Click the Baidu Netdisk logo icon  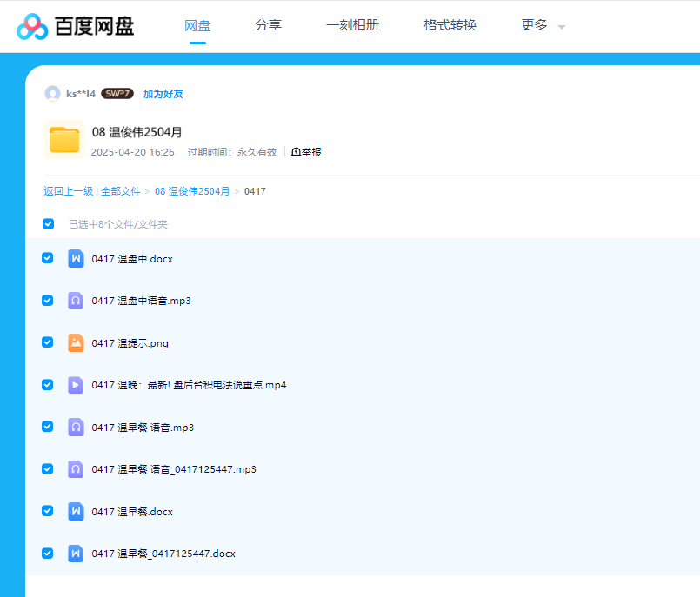32,26
